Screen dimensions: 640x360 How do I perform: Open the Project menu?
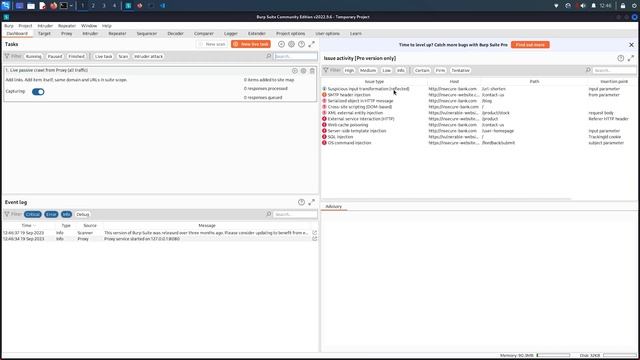[x=25, y=26]
